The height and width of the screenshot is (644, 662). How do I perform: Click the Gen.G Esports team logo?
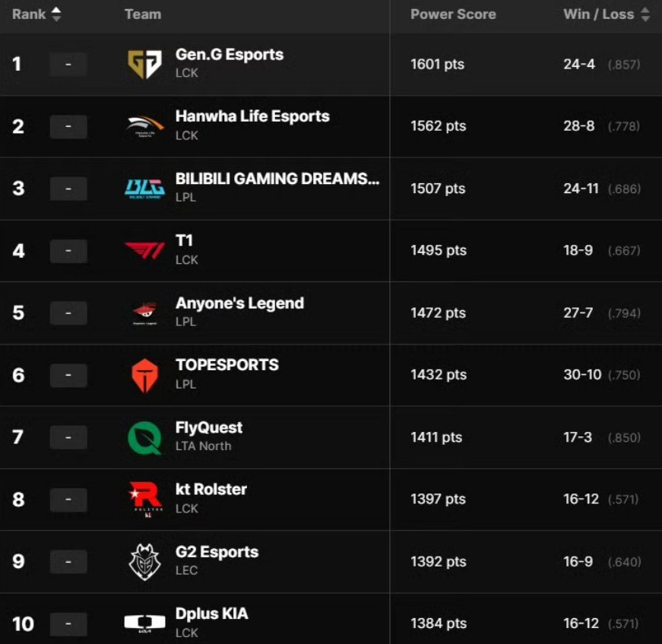(x=144, y=65)
